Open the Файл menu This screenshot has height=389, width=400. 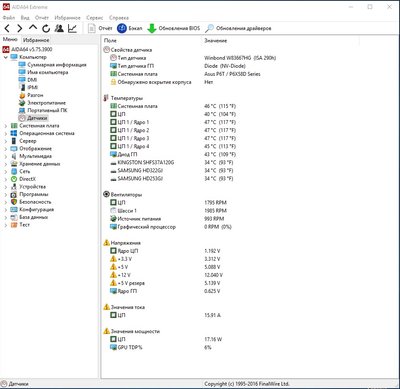pos(9,18)
